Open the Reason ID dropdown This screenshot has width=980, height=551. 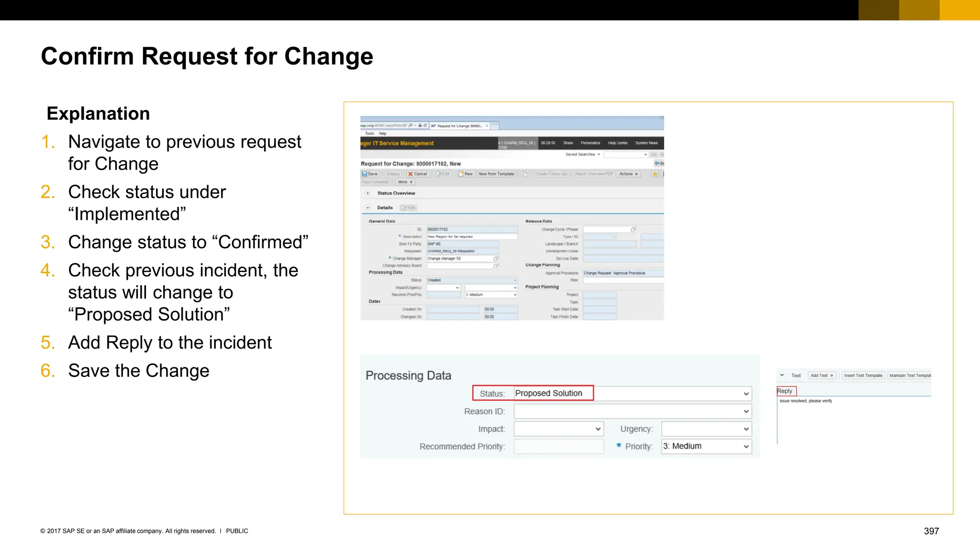click(x=633, y=411)
